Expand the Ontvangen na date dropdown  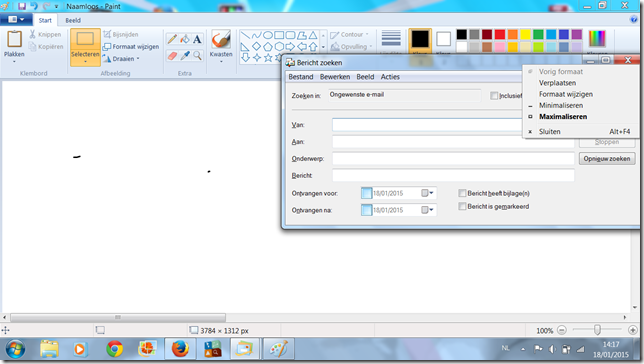click(427, 210)
